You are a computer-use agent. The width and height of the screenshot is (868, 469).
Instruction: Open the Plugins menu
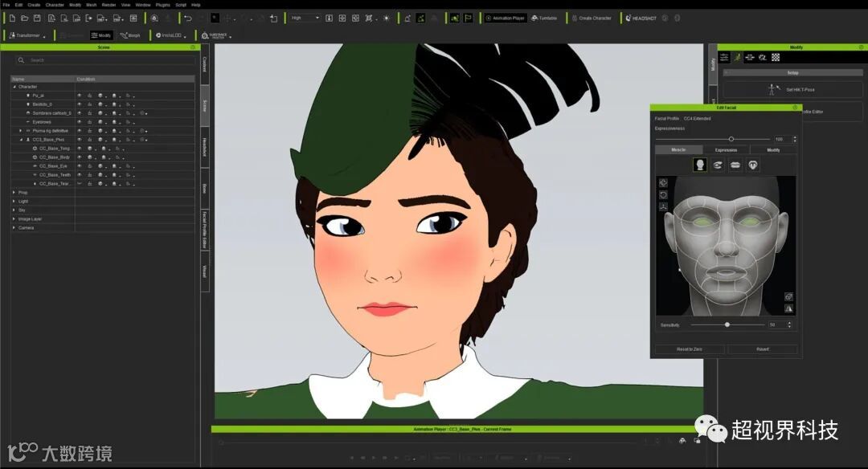(x=162, y=5)
